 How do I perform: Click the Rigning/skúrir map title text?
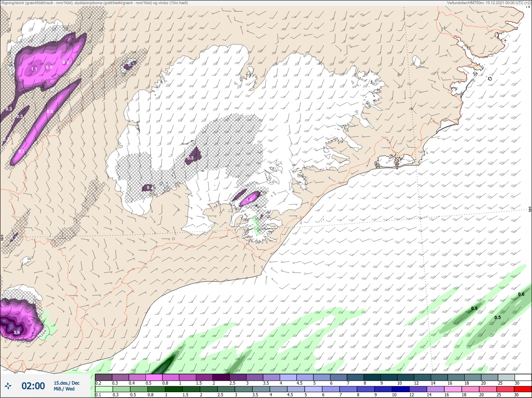pos(94,3)
